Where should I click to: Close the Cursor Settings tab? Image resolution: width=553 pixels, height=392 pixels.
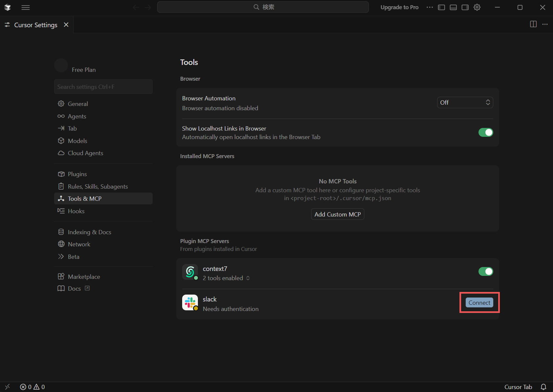pos(66,25)
